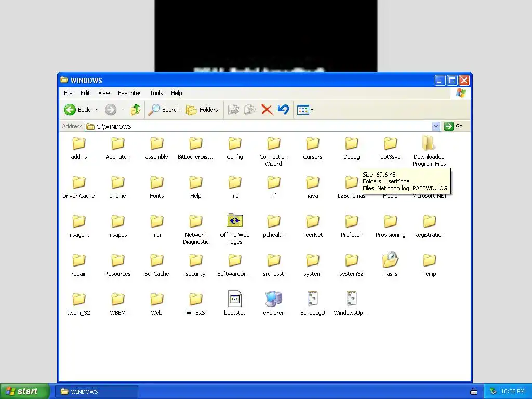Select the Network Diagnostic folder
The width and height of the screenshot is (532, 399).
[196, 229]
